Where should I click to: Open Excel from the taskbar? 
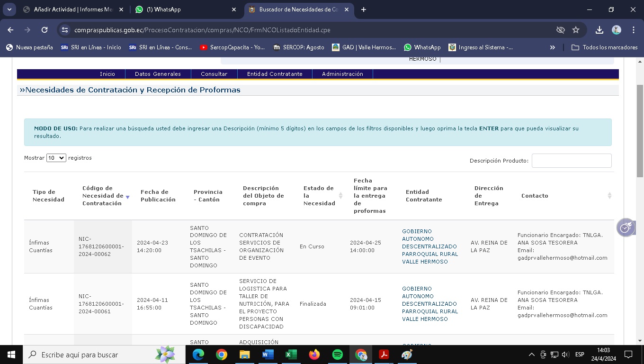pyautogui.click(x=291, y=355)
